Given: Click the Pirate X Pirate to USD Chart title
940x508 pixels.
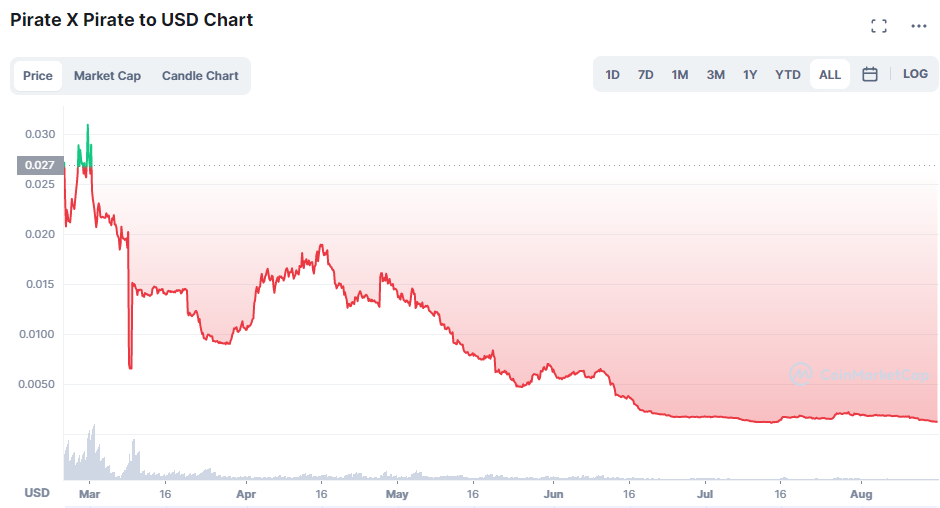Looking at the screenshot, I should tap(132, 20).
